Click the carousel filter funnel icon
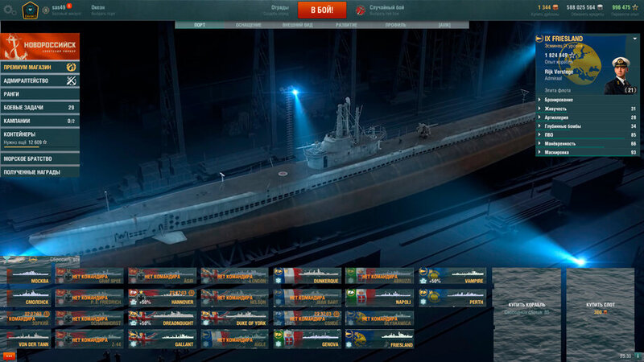 (7, 259)
